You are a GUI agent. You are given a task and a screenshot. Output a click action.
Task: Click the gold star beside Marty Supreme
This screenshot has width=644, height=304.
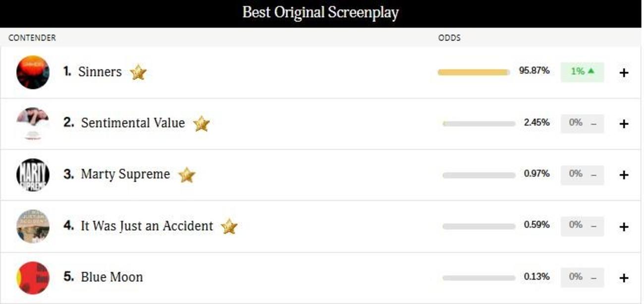[187, 175]
